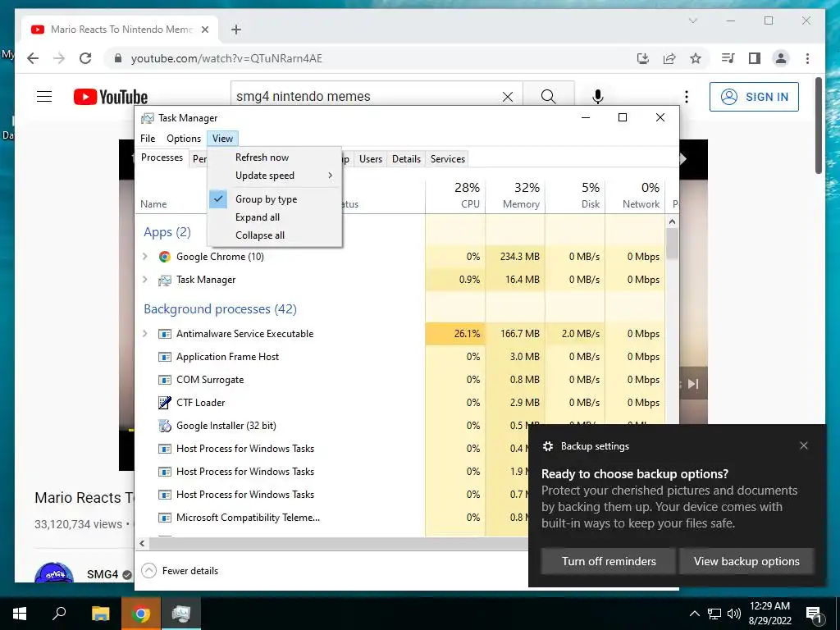Open File Explorer from the taskbar
The height and width of the screenshot is (630, 840).
(x=100, y=614)
